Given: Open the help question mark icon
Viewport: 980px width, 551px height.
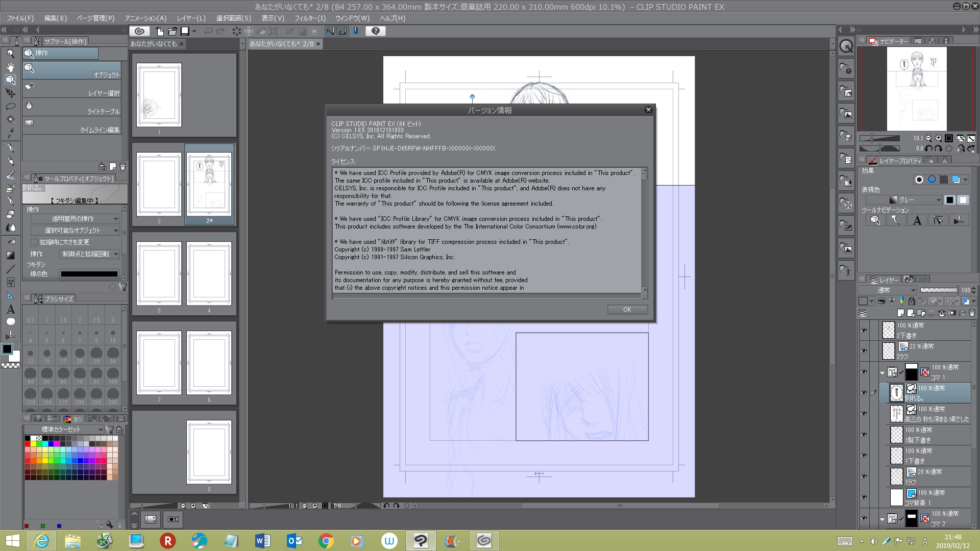Looking at the screenshot, I should coord(376,31).
